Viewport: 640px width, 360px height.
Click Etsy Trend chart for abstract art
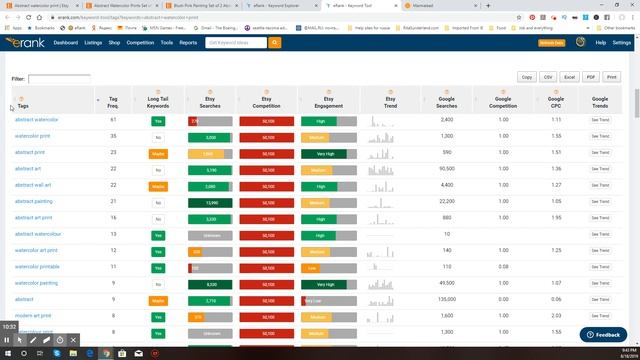click(381, 170)
